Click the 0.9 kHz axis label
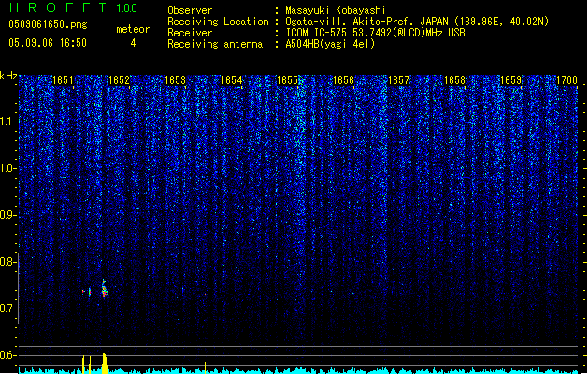 point(8,215)
